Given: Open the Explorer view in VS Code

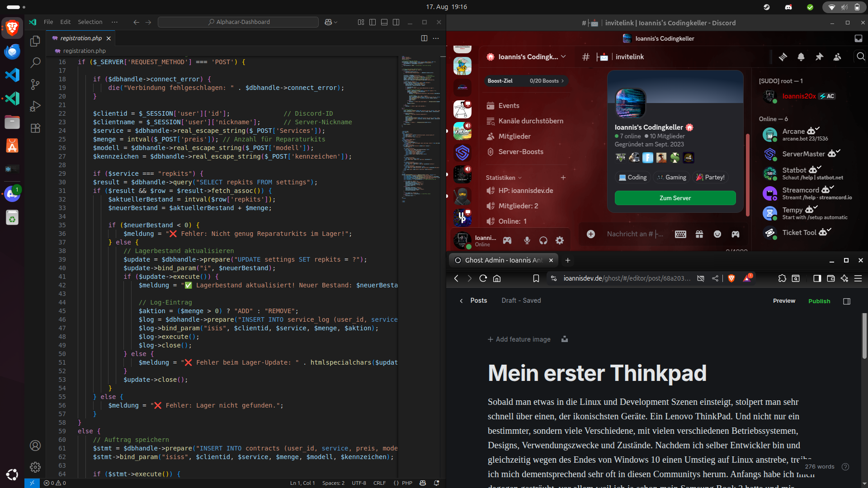Looking at the screenshot, I should pyautogui.click(x=35, y=41).
